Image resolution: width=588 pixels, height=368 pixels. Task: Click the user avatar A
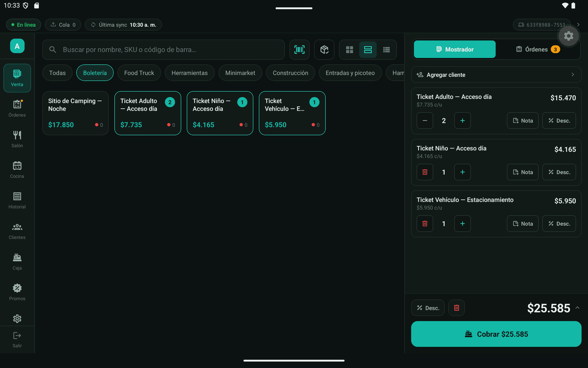17,46
